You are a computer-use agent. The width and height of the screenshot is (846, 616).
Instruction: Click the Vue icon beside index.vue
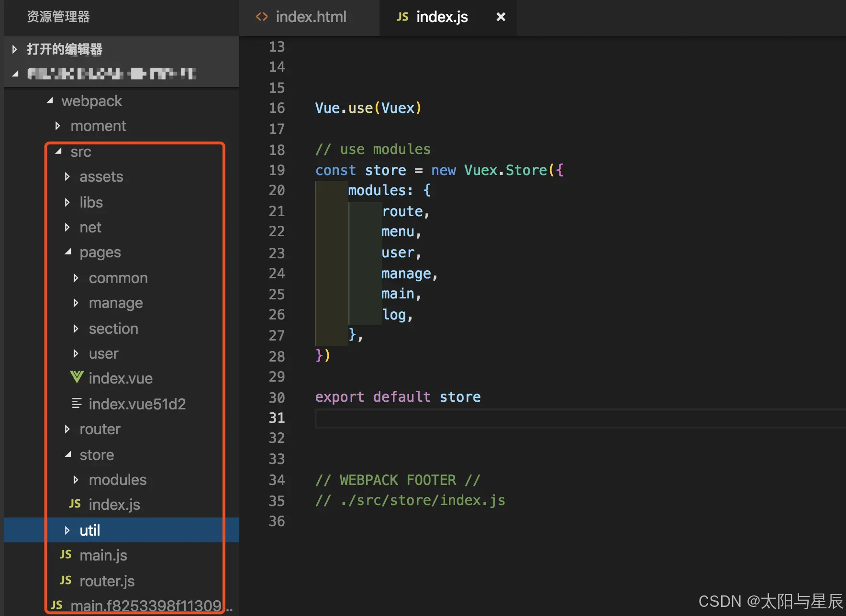coord(77,378)
